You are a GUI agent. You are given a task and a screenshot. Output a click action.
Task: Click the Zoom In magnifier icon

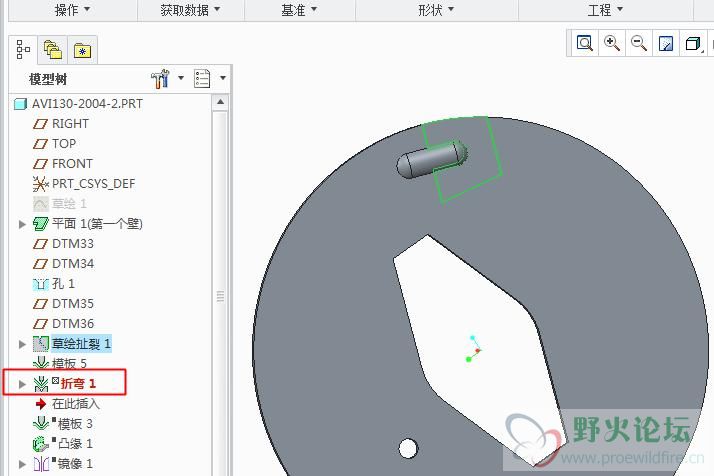(x=612, y=43)
